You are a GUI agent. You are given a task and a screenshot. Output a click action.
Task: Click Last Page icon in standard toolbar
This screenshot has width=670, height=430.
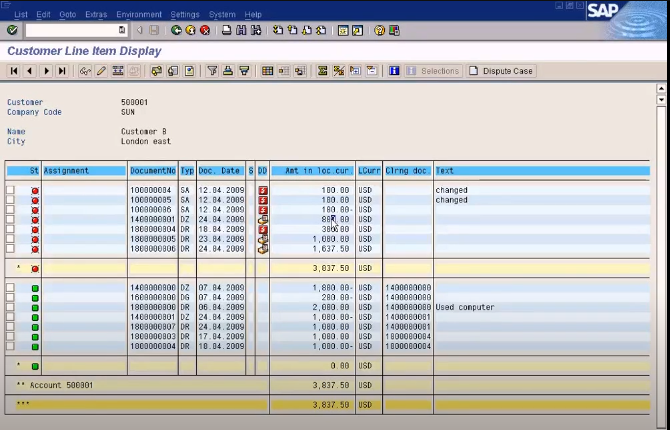321,30
